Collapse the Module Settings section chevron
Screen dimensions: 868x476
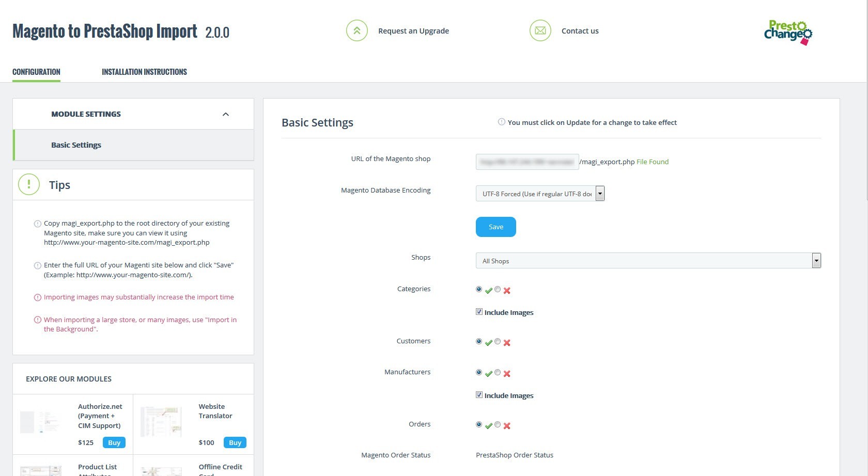(x=226, y=114)
